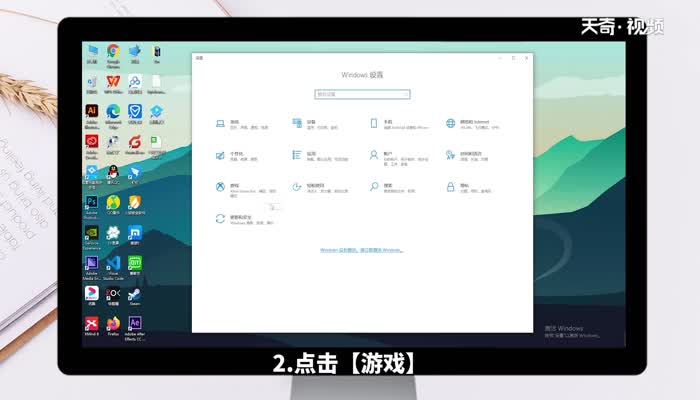Select the orange shield desktop shortcut
The height and width of the screenshot is (400, 700).
(x=135, y=205)
